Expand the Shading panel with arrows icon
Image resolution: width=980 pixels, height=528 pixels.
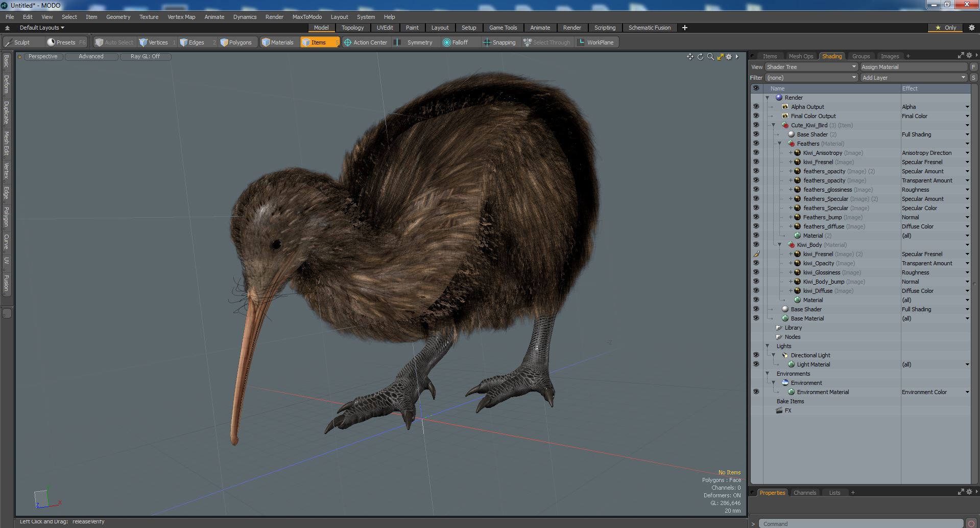tap(961, 55)
